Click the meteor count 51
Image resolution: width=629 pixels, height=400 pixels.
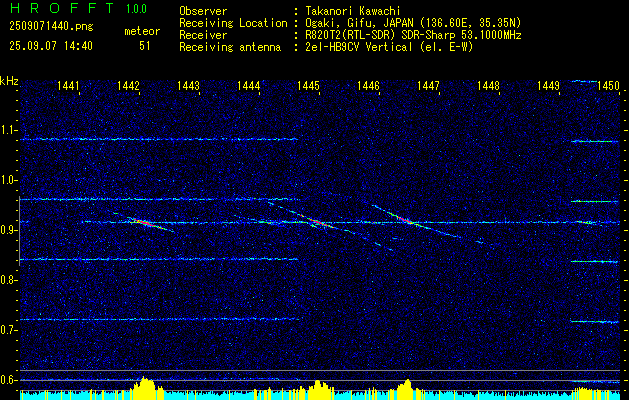click(145, 46)
